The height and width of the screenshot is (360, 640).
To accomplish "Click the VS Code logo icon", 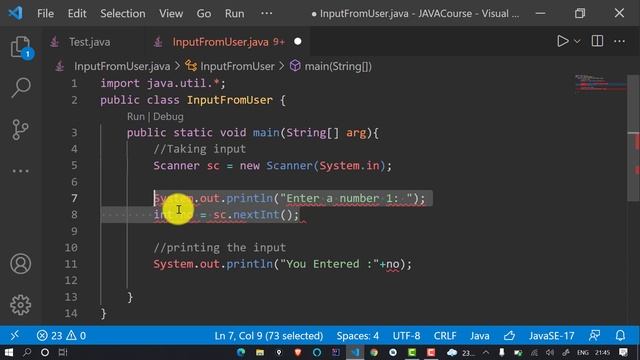I will [16, 13].
